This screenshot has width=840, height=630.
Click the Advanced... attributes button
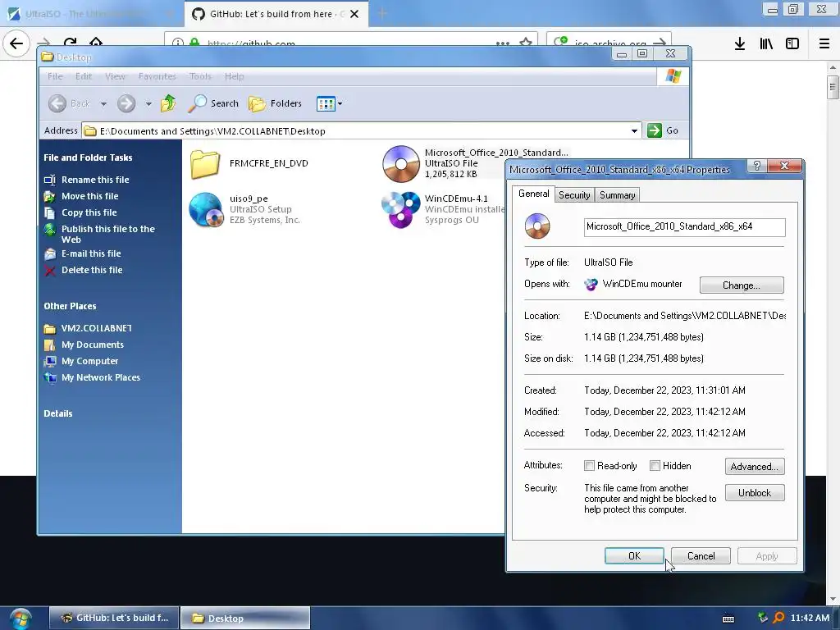[755, 466]
